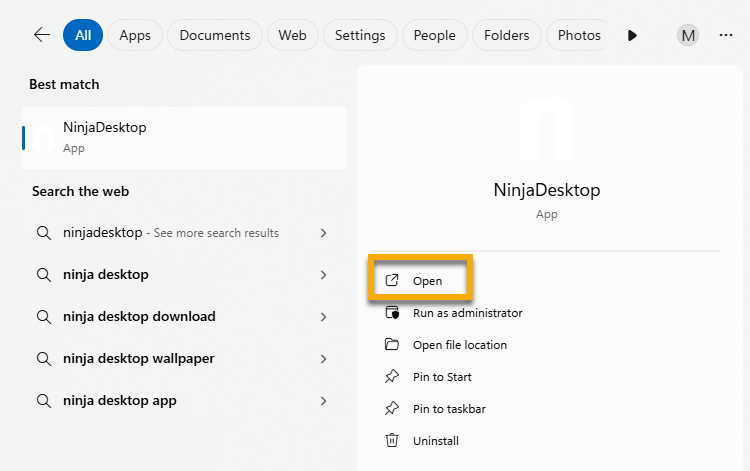Click the M user profile avatar
The height and width of the screenshot is (471, 750).
[x=688, y=35]
